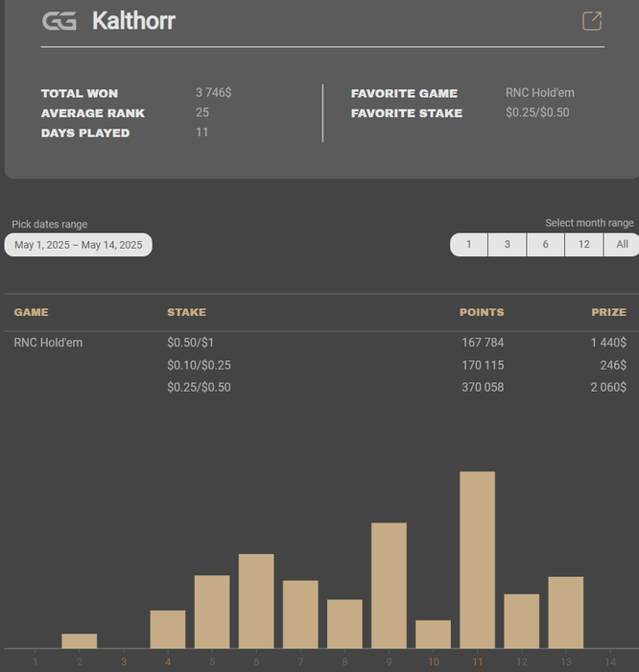
Task: Open Kalthorr profile via external link icon
Action: tap(592, 21)
